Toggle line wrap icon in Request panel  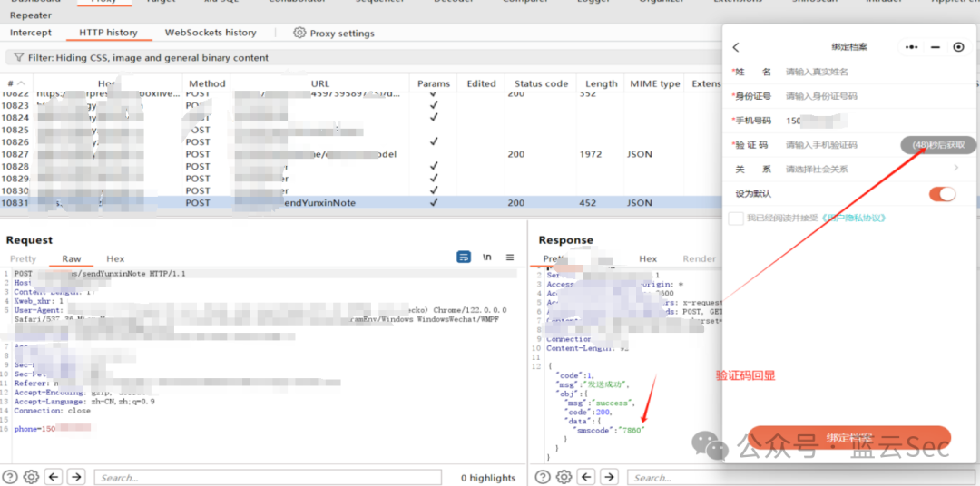tap(464, 257)
